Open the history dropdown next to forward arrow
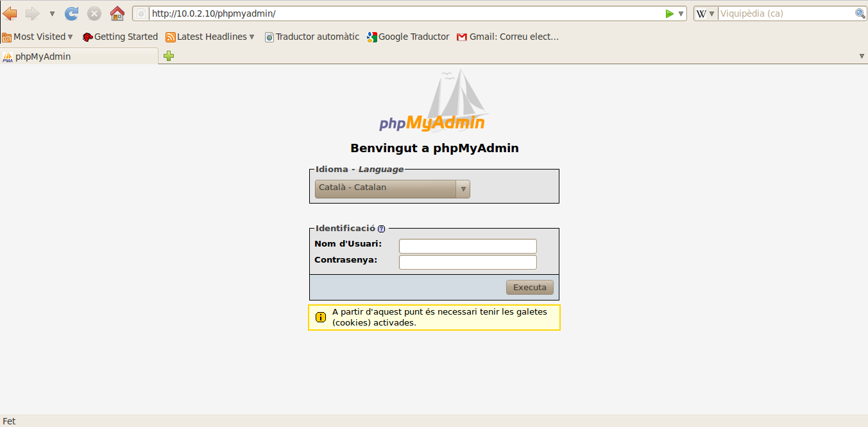The image size is (868, 427). (x=52, y=13)
